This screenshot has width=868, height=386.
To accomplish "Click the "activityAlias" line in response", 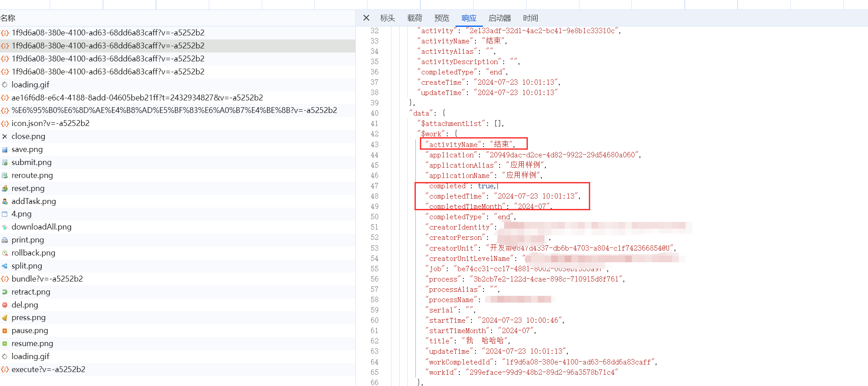I will tap(456, 52).
